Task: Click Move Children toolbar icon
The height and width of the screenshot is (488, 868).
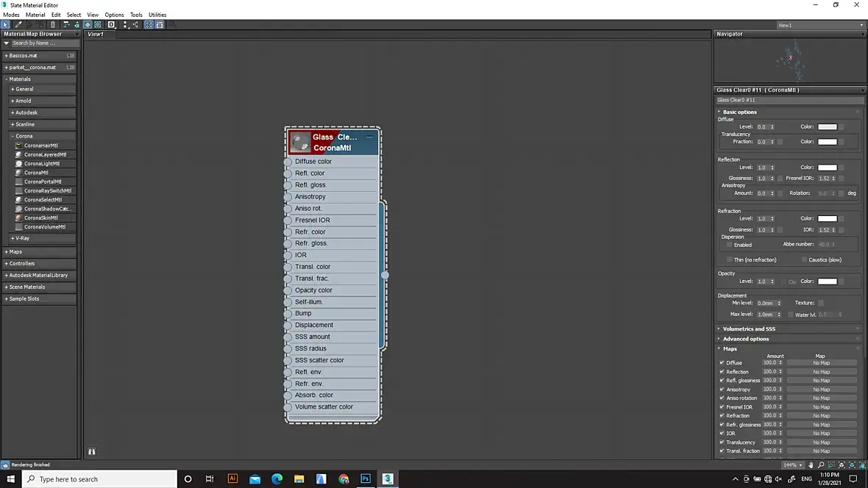Action: tap(66, 25)
